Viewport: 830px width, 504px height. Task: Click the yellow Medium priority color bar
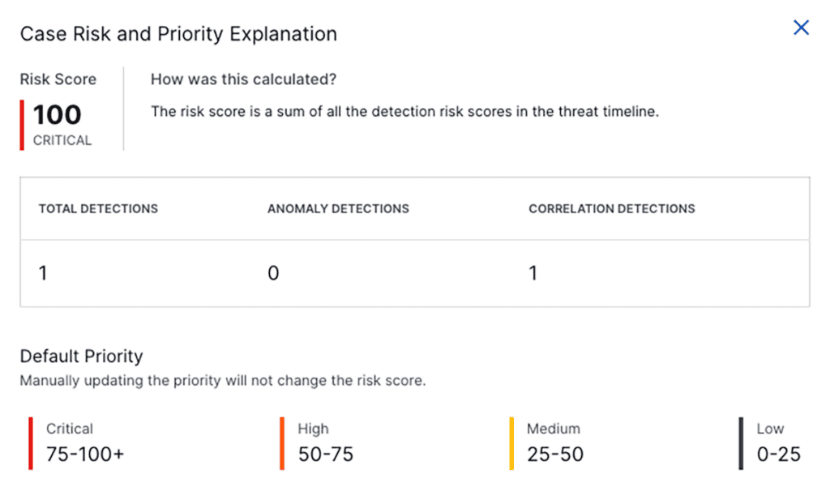511,443
